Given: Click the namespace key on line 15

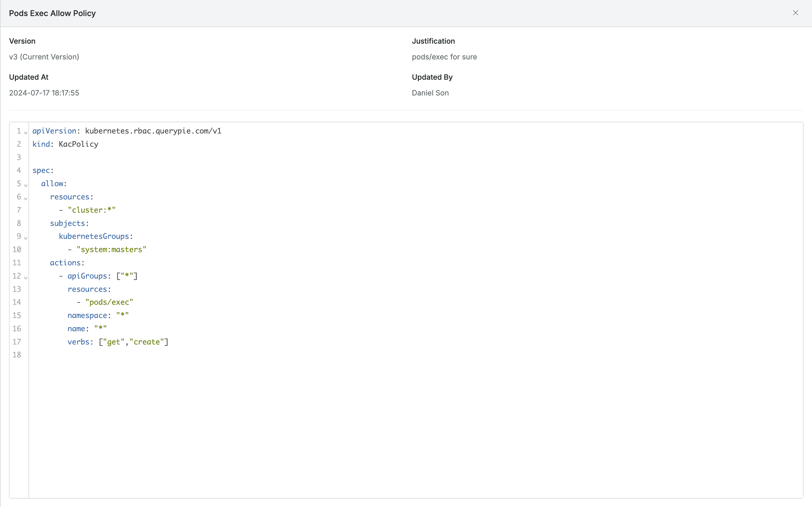Looking at the screenshot, I should [x=87, y=315].
